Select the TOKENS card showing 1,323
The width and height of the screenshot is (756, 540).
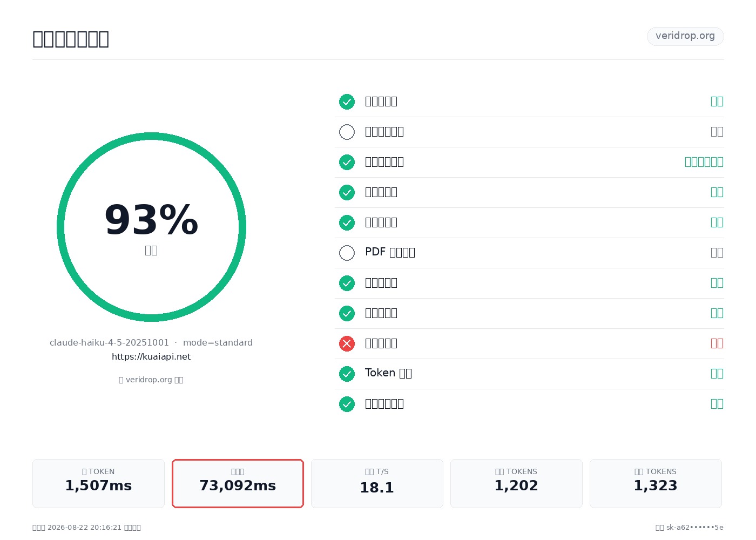(656, 483)
